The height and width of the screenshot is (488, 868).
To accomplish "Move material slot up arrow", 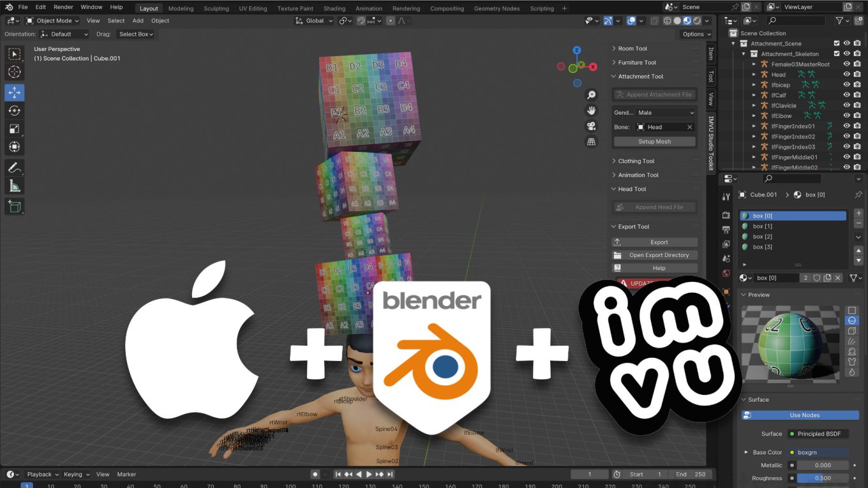I will [x=858, y=250].
